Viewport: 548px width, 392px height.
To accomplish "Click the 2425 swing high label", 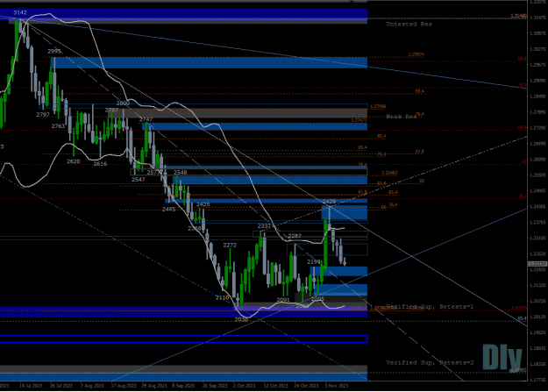I will point(203,204).
